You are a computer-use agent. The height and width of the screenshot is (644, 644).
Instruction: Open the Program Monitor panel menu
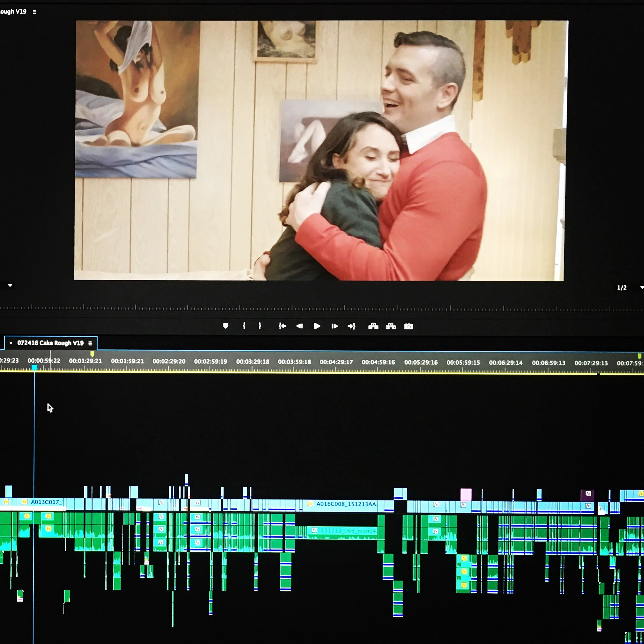[35, 12]
